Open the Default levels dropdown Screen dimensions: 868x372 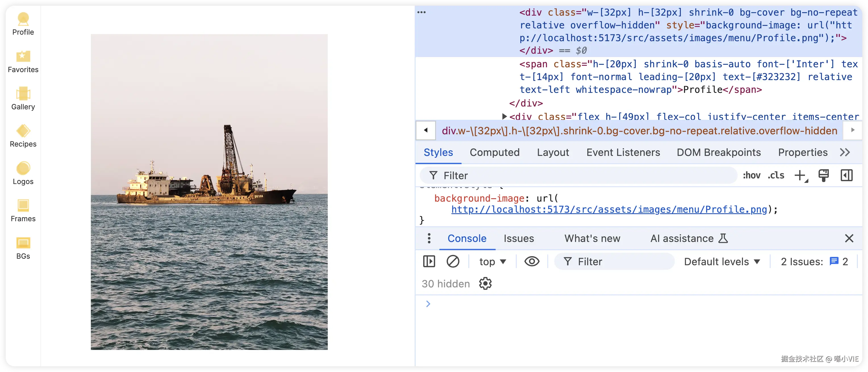[x=722, y=262]
